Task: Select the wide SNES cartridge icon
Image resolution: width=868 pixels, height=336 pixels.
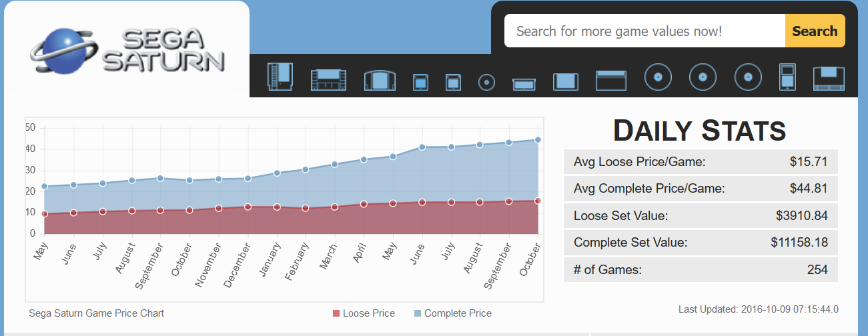Action: click(328, 79)
